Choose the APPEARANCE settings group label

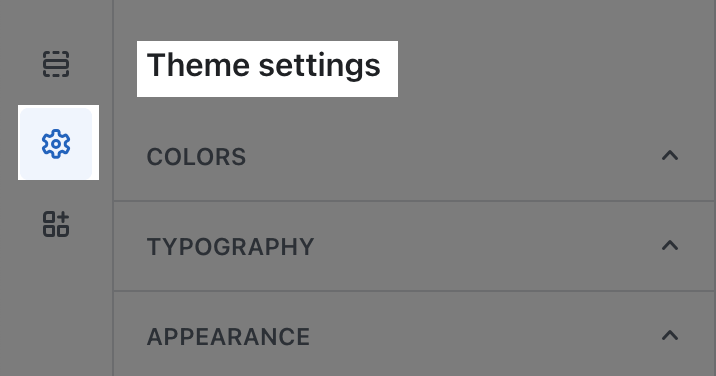[x=228, y=337]
